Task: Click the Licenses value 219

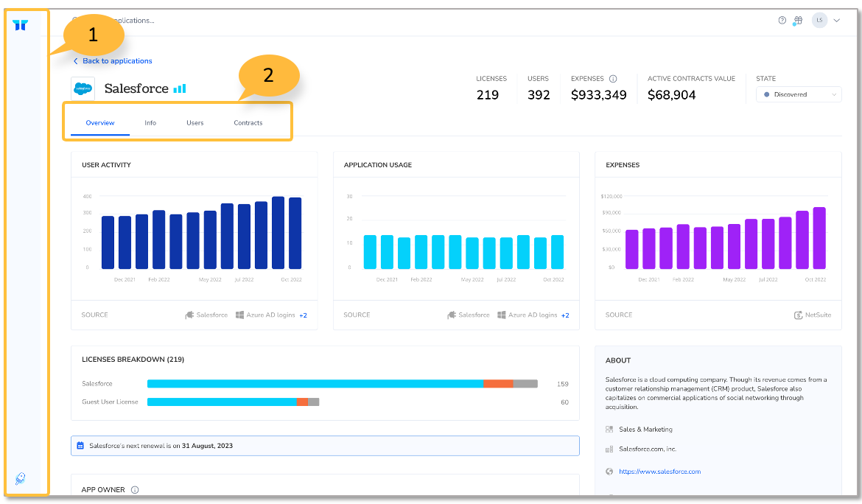Action: [x=488, y=95]
